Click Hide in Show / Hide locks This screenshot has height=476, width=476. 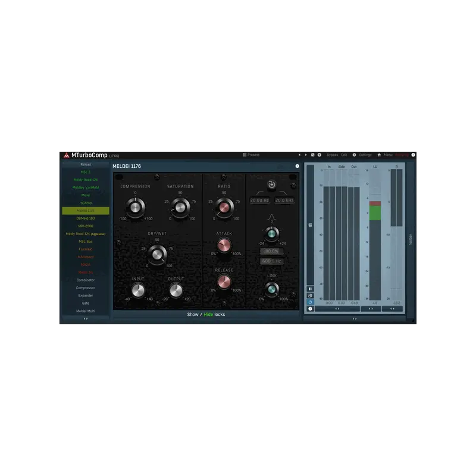pyautogui.click(x=208, y=315)
